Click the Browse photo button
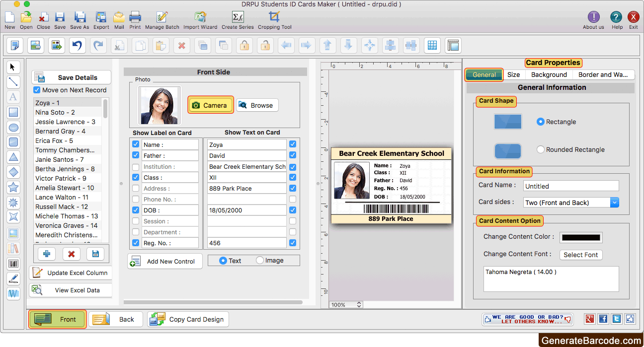The image size is (644, 347). pyautogui.click(x=257, y=105)
